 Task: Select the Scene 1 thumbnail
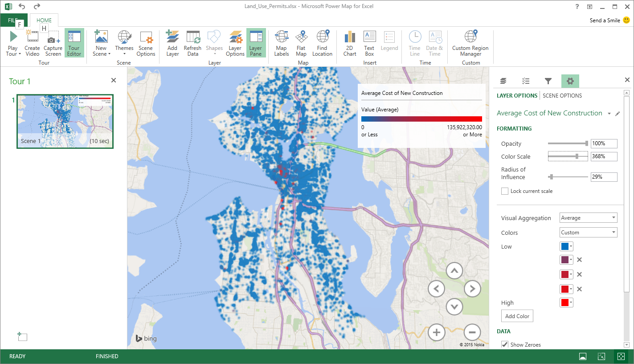click(65, 121)
